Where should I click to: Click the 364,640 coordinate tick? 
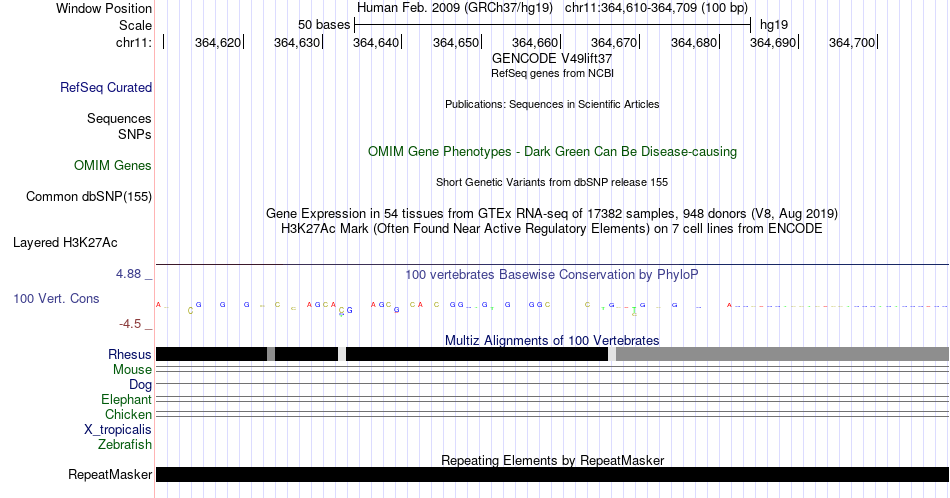[x=377, y=42]
